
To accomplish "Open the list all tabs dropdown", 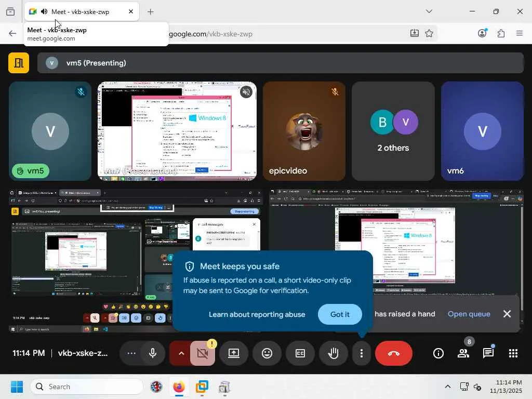I will point(429,11).
